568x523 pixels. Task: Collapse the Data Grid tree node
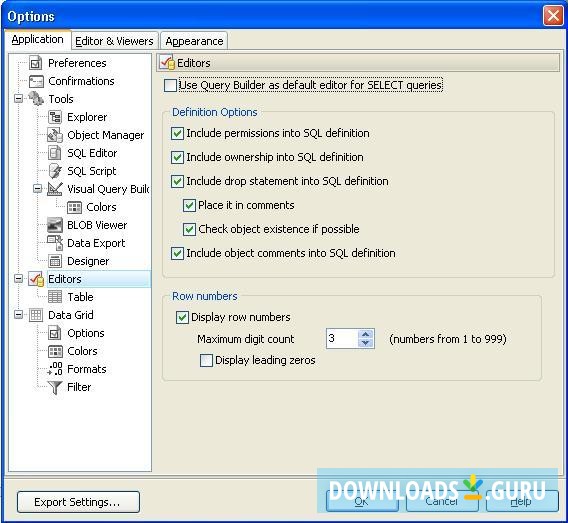click(x=18, y=314)
